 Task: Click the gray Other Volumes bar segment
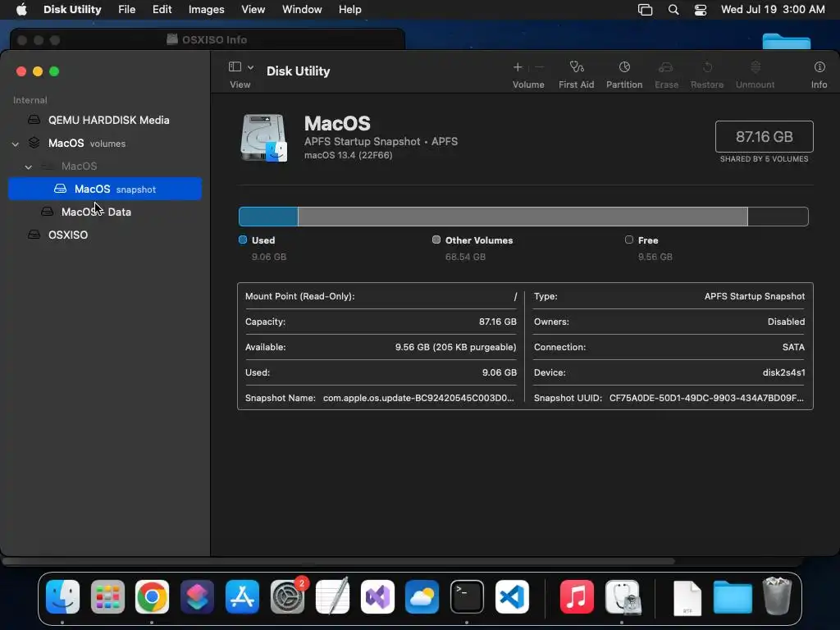pos(523,217)
